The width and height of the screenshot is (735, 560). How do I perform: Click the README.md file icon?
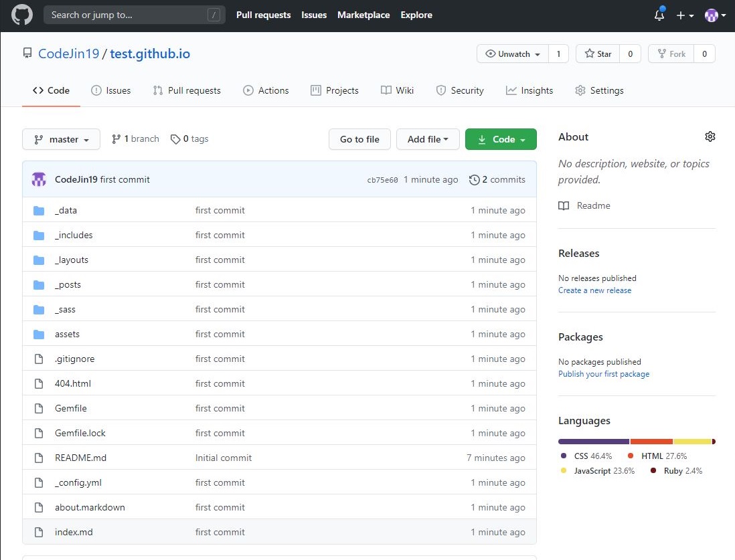pos(39,458)
